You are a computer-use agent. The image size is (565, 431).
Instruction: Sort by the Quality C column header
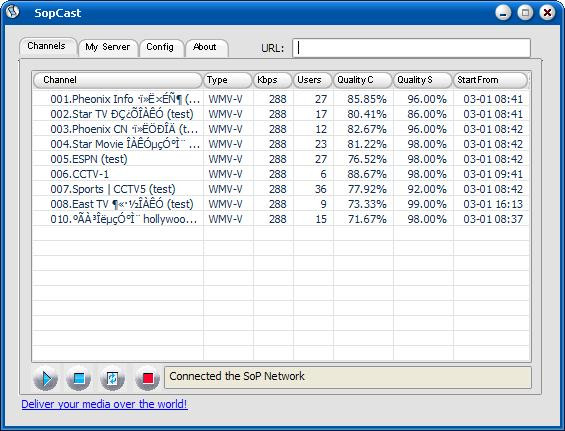(x=362, y=80)
